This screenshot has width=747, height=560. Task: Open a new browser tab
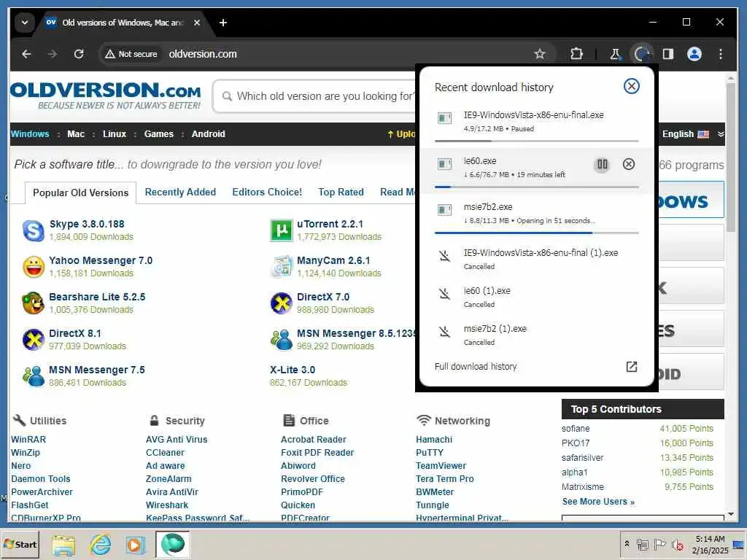[x=223, y=23]
